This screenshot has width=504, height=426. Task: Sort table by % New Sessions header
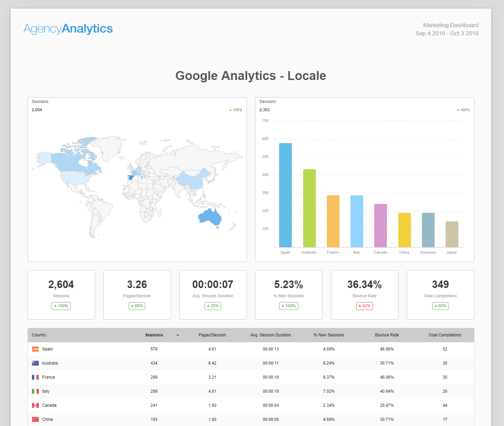coord(329,335)
